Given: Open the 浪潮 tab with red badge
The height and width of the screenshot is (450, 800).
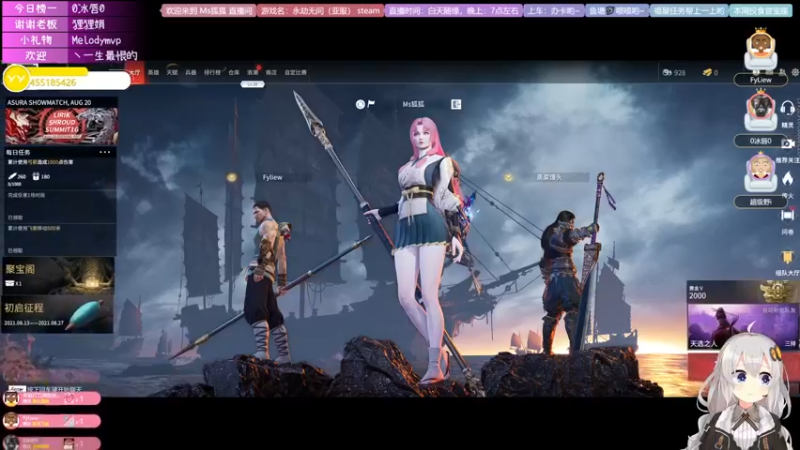Looking at the screenshot, I should point(253,72).
